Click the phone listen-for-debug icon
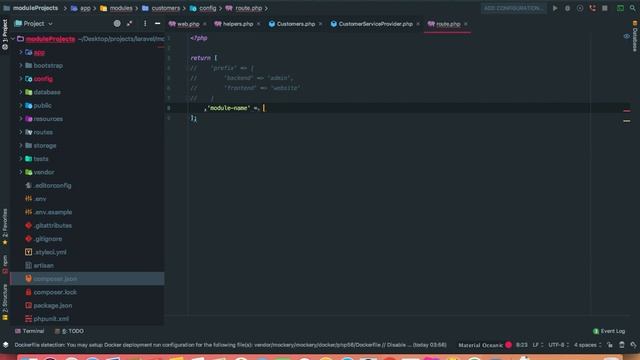 pos(593,8)
